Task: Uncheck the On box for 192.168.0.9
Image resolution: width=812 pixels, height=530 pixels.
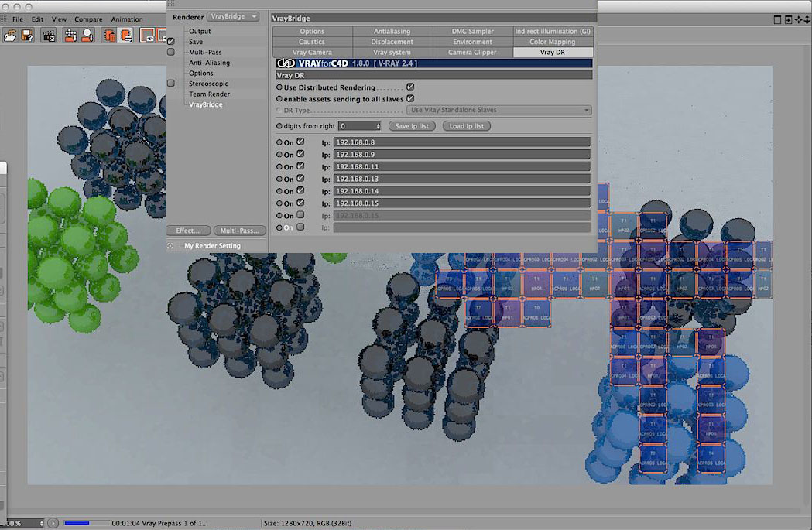Action: pyautogui.click(x=300, y=154)
